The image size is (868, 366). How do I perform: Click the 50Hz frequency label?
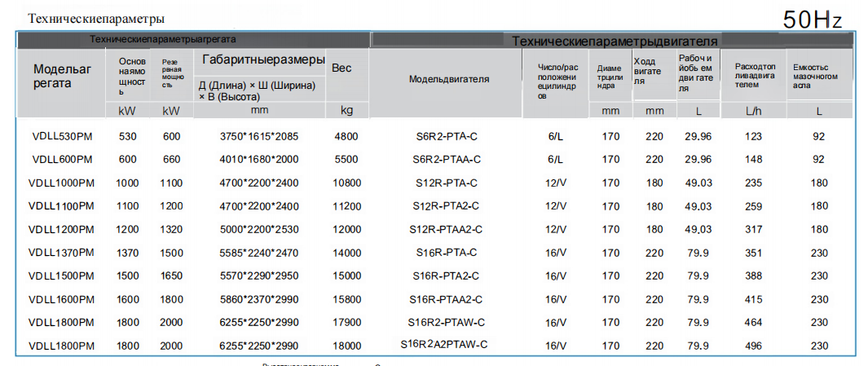[812, 20]
